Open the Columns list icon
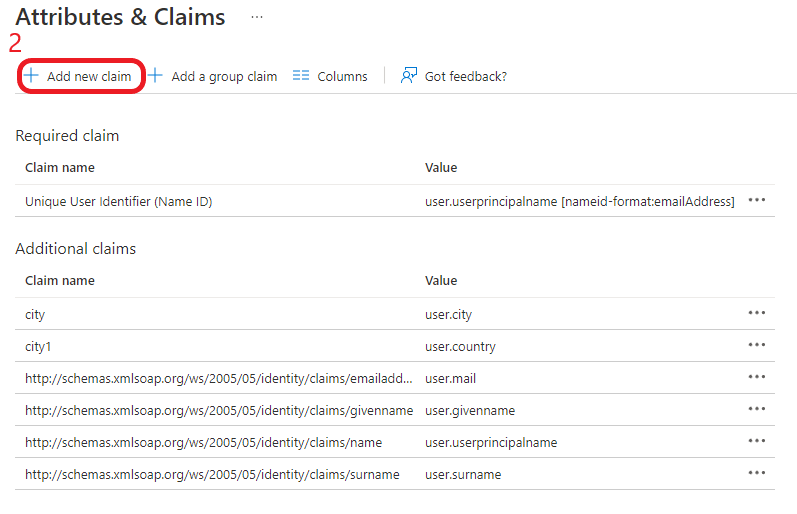 click(x=301, y=76)
